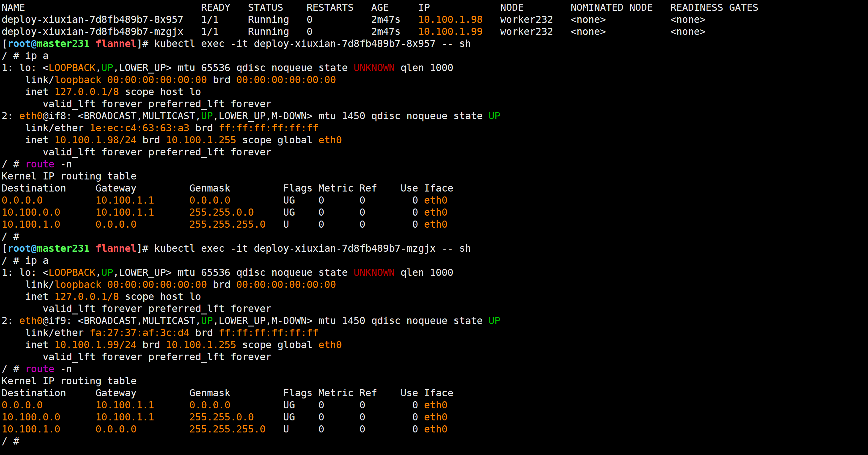The image size is (868, 455).
Task: Click the eth0@if9 interface name
Action: tap(45, 321)
